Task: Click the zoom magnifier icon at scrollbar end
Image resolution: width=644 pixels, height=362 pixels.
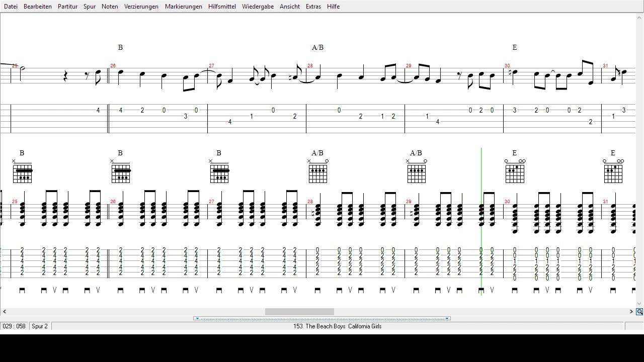Action: click(x=639, y=312)
